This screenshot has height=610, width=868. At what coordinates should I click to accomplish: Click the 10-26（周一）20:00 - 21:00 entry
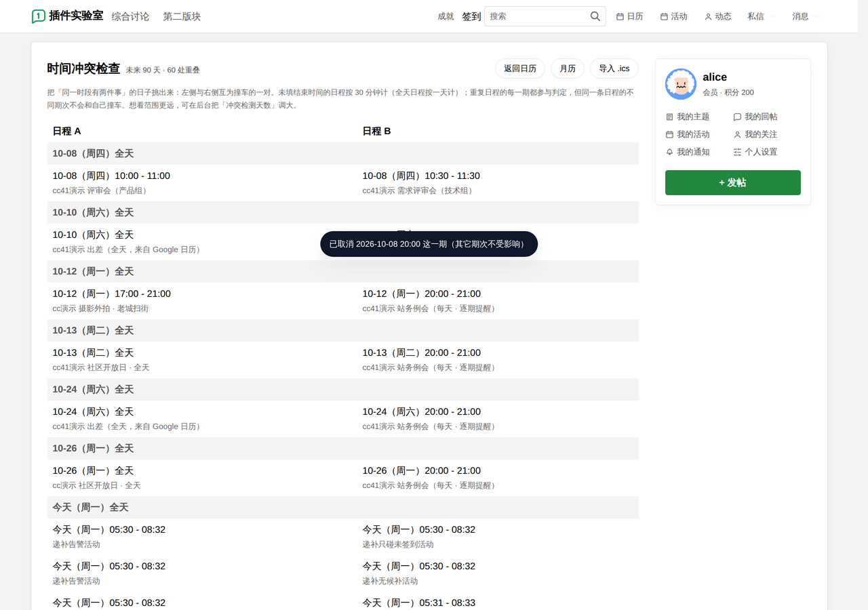[x=421, y=470]
